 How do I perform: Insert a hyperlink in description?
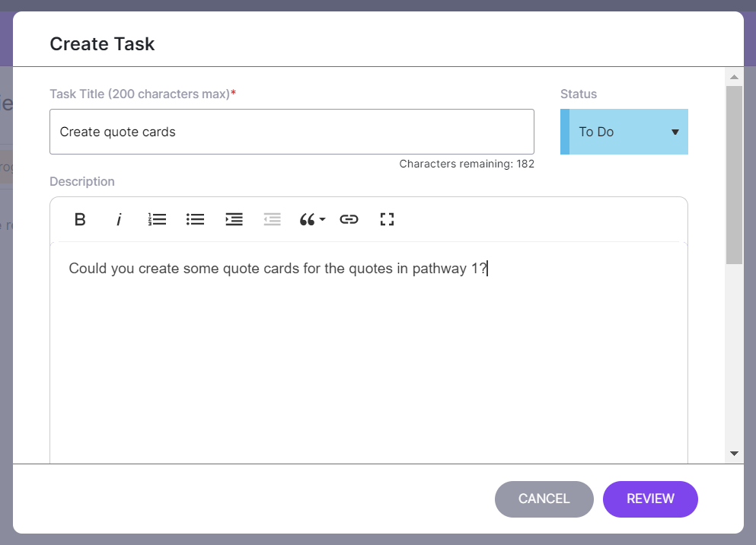click(x=349, y=220)
